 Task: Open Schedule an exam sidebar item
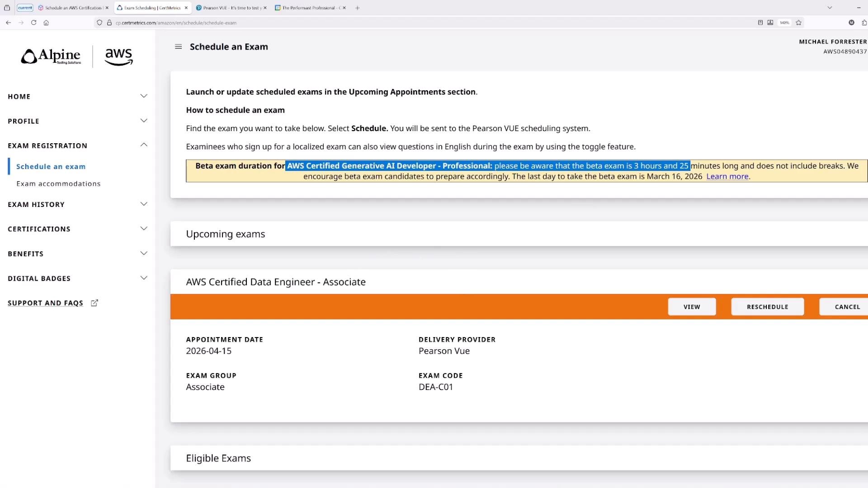tap(51, 167)
